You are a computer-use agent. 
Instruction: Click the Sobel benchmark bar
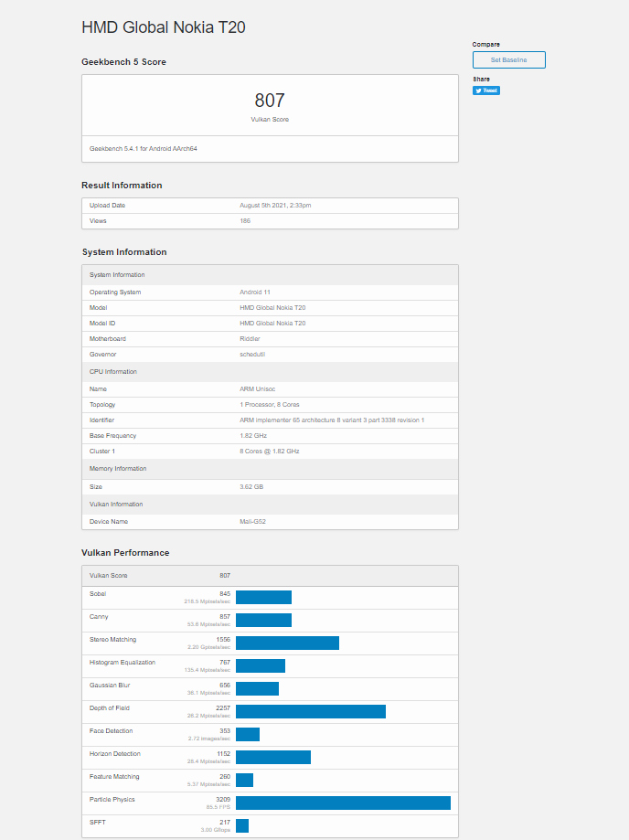[263, 597]
